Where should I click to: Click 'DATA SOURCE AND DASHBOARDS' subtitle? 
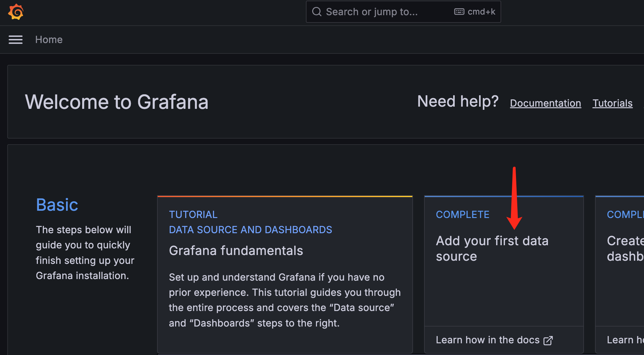pos(250,230)
